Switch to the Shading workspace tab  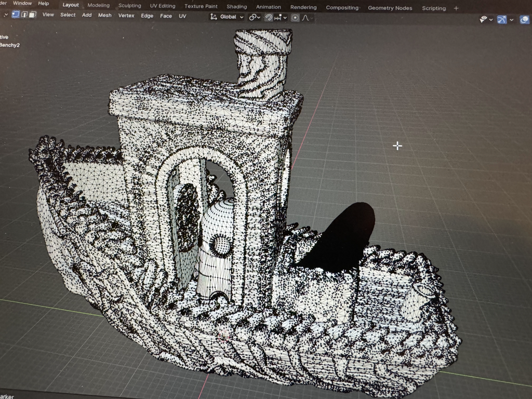point(237,6)
